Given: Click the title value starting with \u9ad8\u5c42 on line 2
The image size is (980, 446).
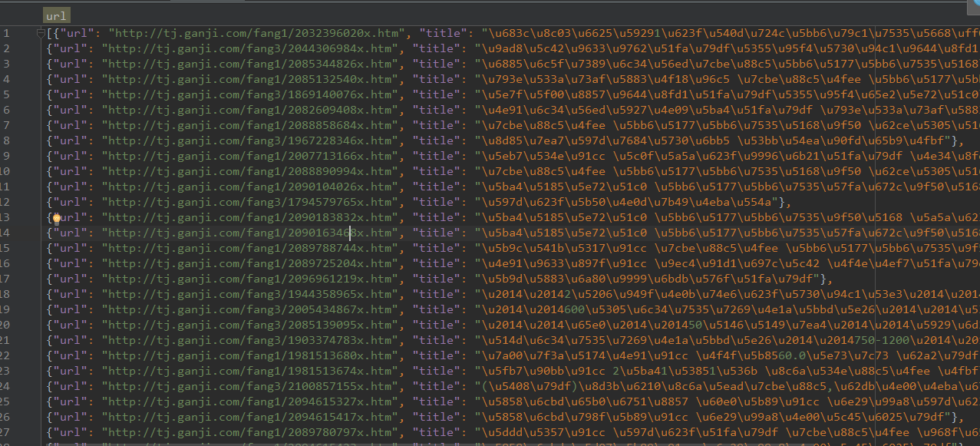Looking at the screenshot, I should pos(728,48).
